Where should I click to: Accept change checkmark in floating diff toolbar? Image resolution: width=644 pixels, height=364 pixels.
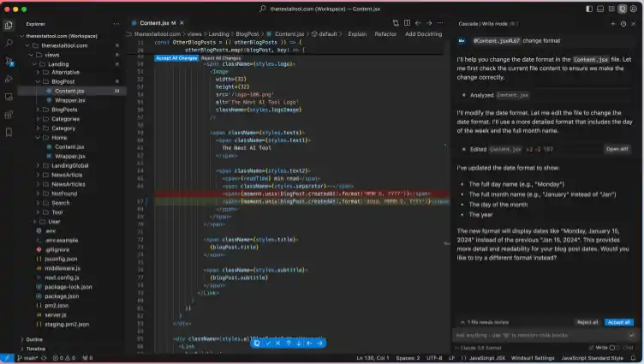(x=268, y=343)
